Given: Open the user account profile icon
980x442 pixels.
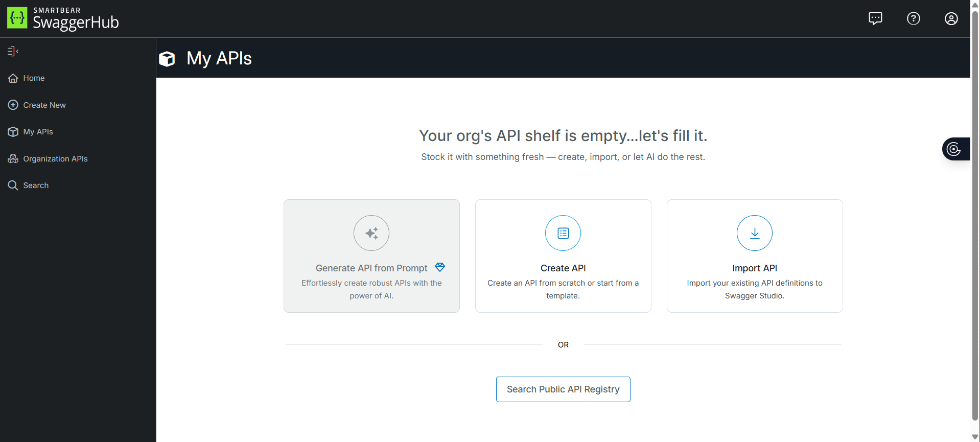Looking at the screenshot, I should point(951,18).
